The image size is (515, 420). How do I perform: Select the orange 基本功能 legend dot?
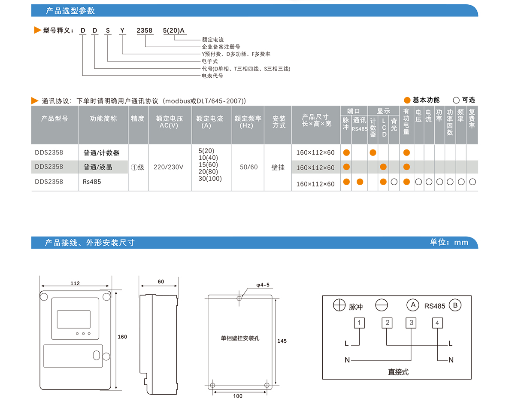[407, 100]
